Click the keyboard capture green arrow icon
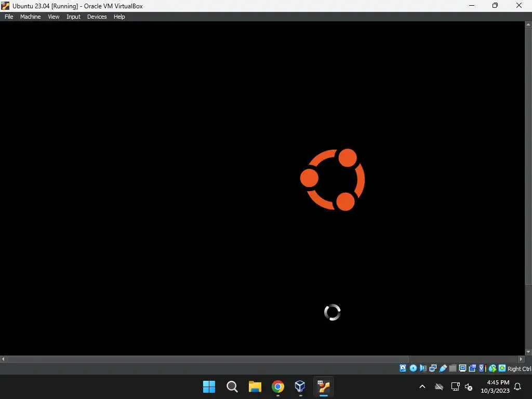532x399 pixels. (502, 368)
